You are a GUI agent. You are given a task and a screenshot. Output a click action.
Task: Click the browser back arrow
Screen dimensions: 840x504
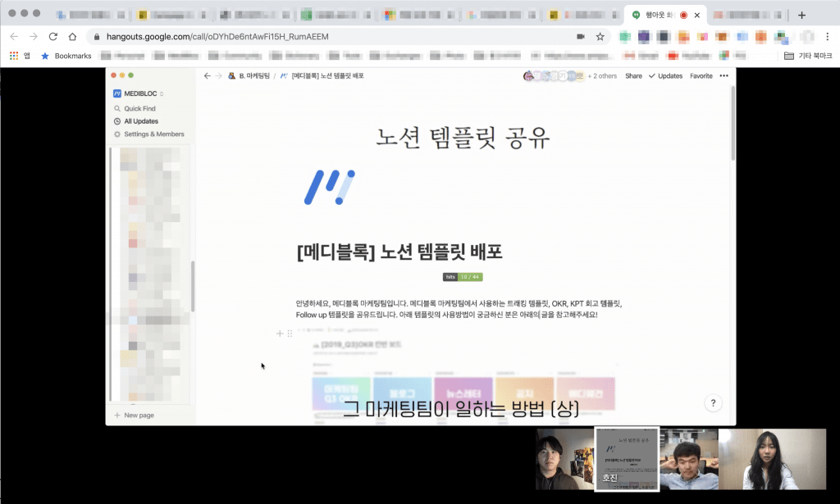coord(14,36)
